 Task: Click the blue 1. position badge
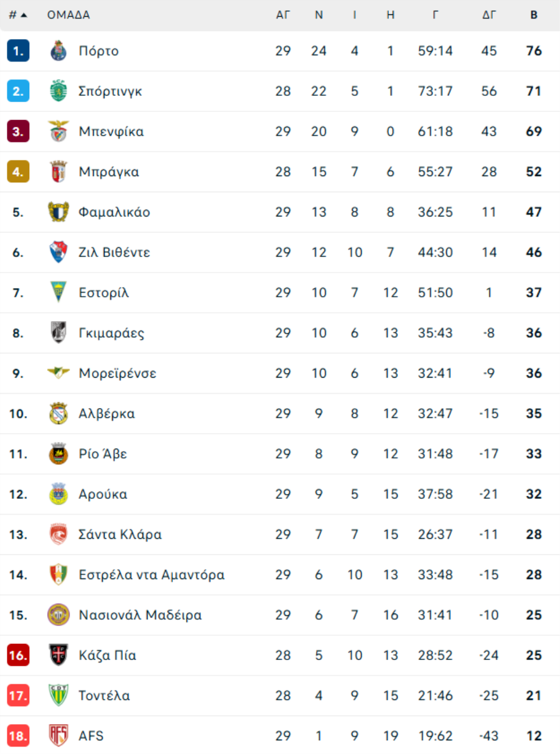coord(18,51)
